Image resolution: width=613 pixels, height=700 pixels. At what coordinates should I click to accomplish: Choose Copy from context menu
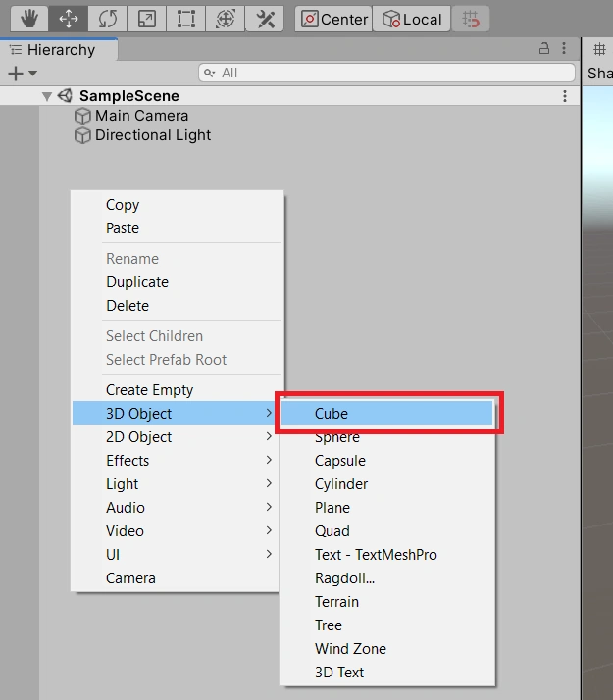pyautogui.click(x=178, y=205)
